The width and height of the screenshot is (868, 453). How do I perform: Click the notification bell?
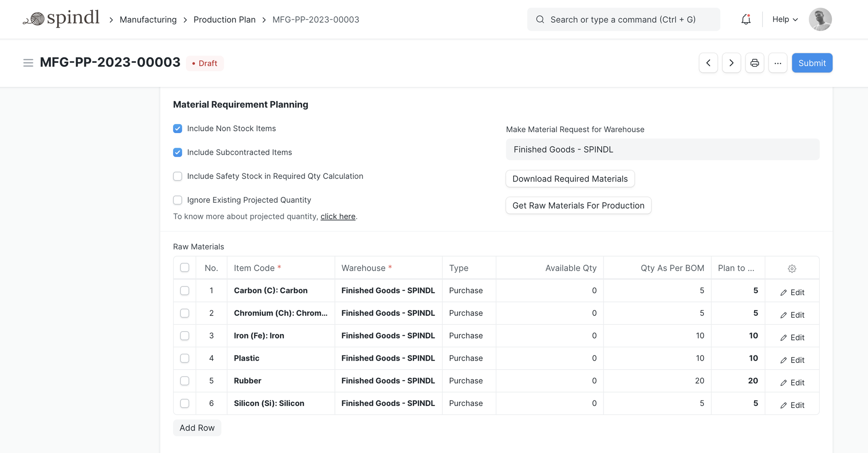[x=745, y=19]
